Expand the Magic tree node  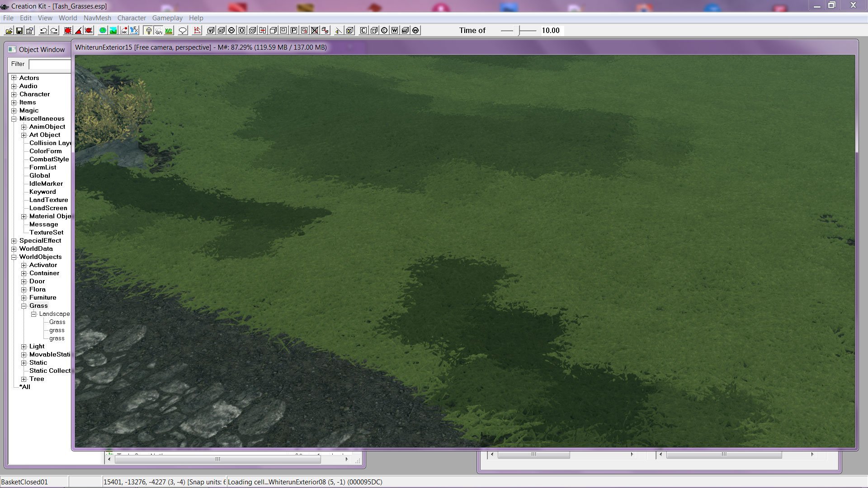14,111
